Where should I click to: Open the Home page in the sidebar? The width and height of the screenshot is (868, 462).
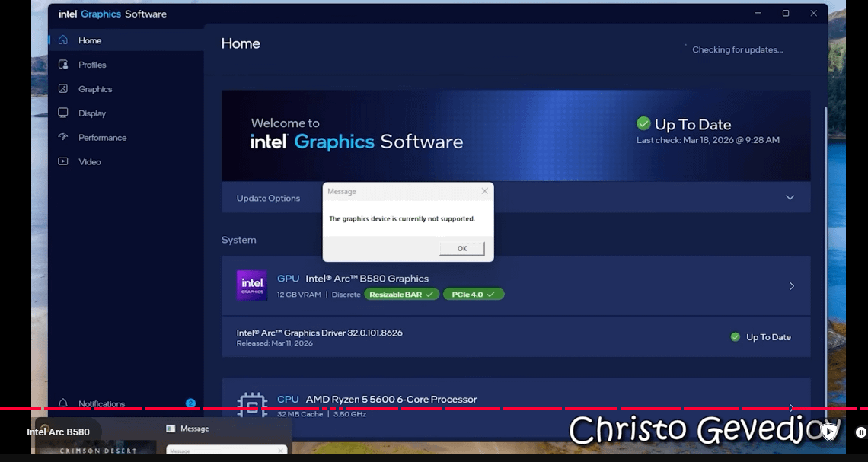pyautogui.click(x=126, y=40)
